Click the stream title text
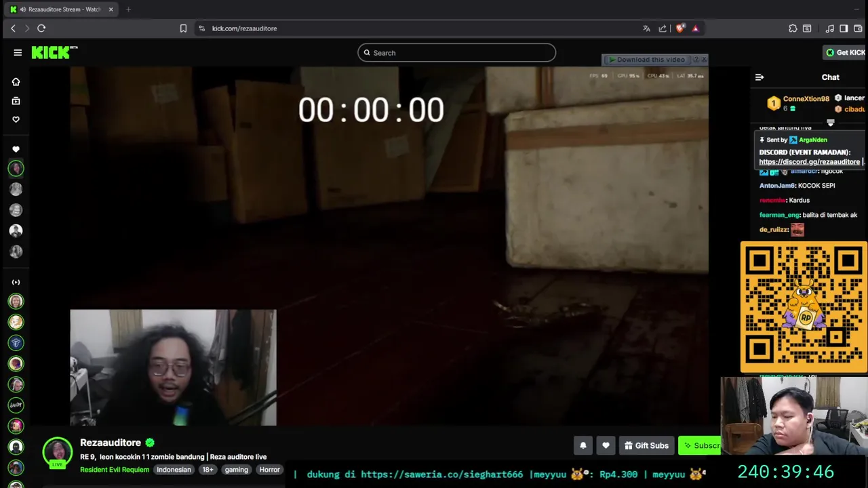Screen dimensions: 868x488 173,457
